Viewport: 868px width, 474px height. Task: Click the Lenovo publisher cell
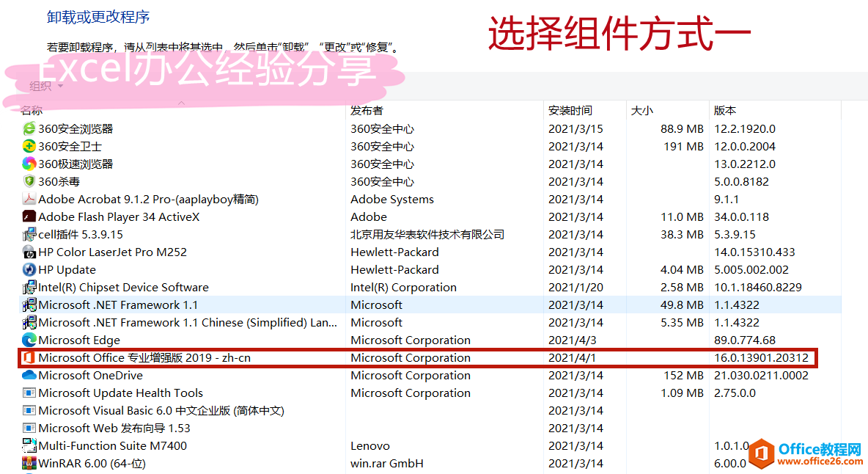pyautogui.click(x=369, y=446)
